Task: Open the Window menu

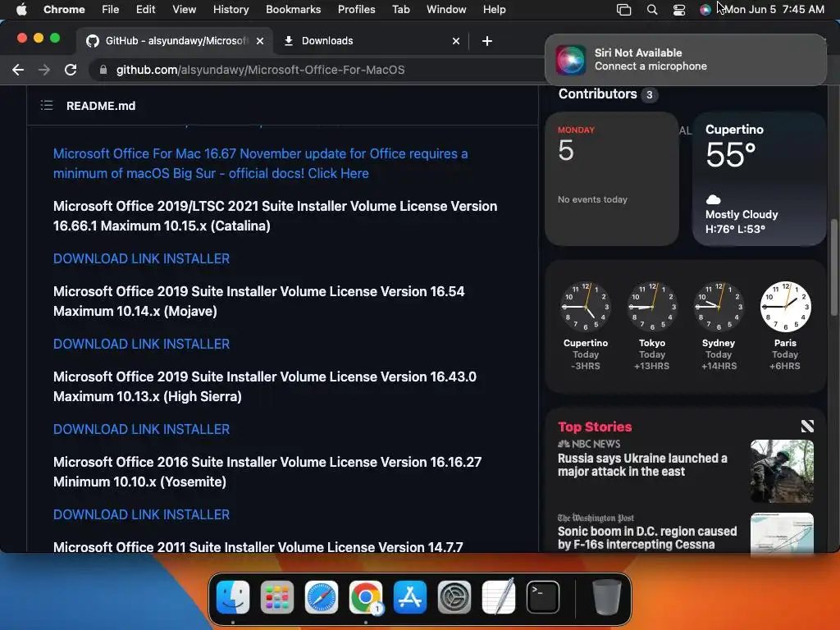Action: [x=446, y=9]
